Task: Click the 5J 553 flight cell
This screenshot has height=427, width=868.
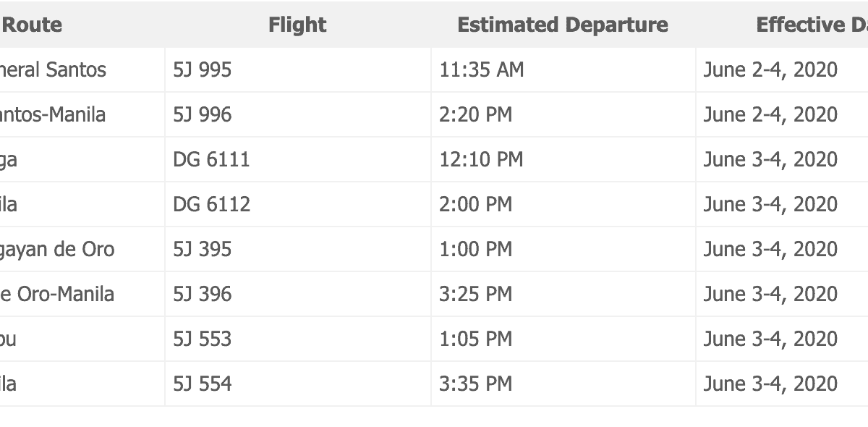Action: (x=203, y=339)
